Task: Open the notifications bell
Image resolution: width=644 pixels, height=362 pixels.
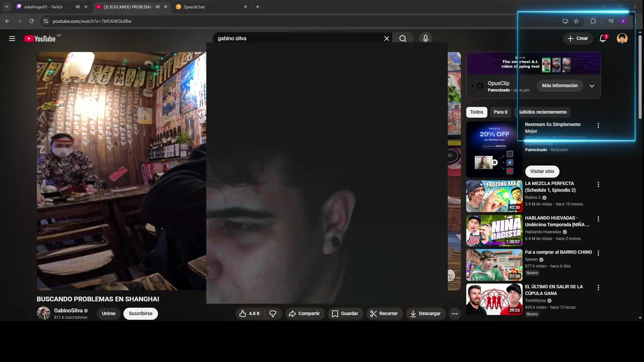Action: [x=603, y=38]
